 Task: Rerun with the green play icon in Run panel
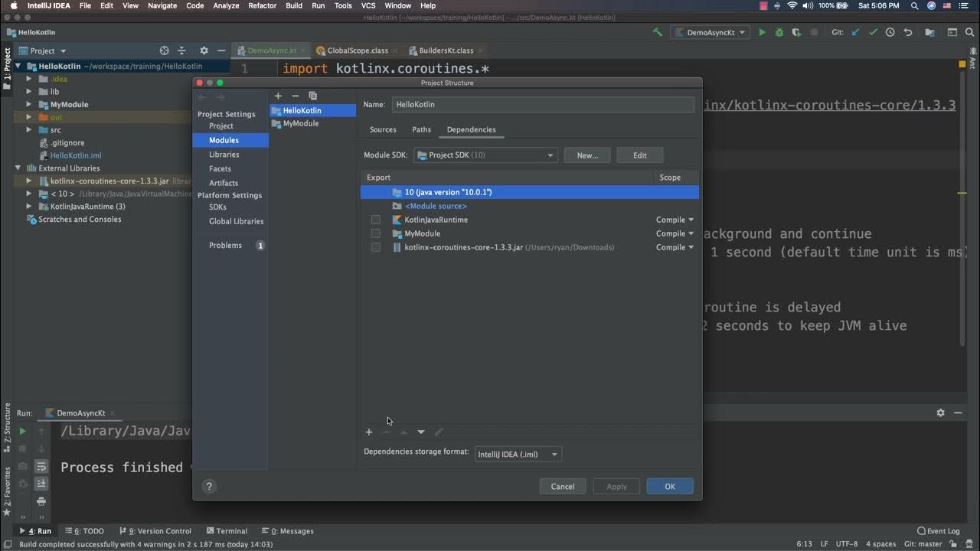[x=22, y=432]
